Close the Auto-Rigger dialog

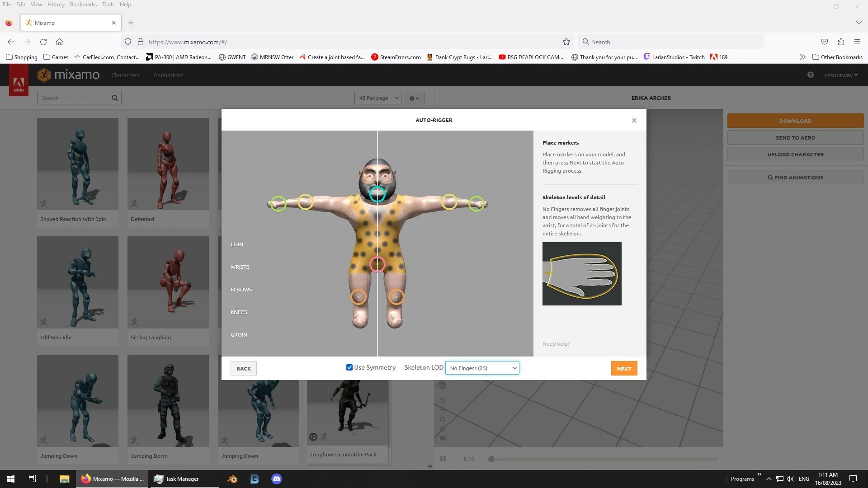[634, 120]
